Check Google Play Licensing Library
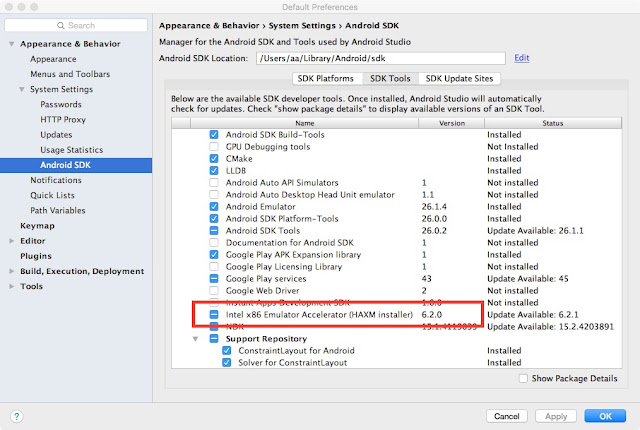Screen dimensions: 640x430 coord(214,267)
